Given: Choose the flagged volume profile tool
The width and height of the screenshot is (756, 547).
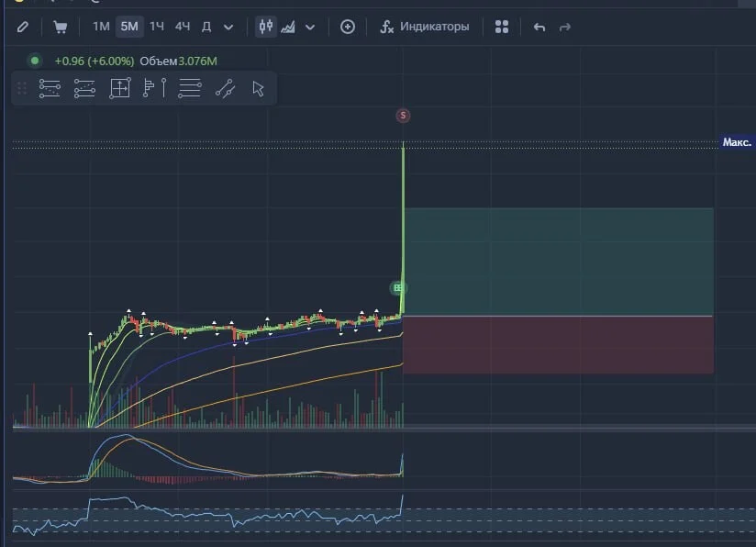Looking at the screenshot, I should [149, 88].
